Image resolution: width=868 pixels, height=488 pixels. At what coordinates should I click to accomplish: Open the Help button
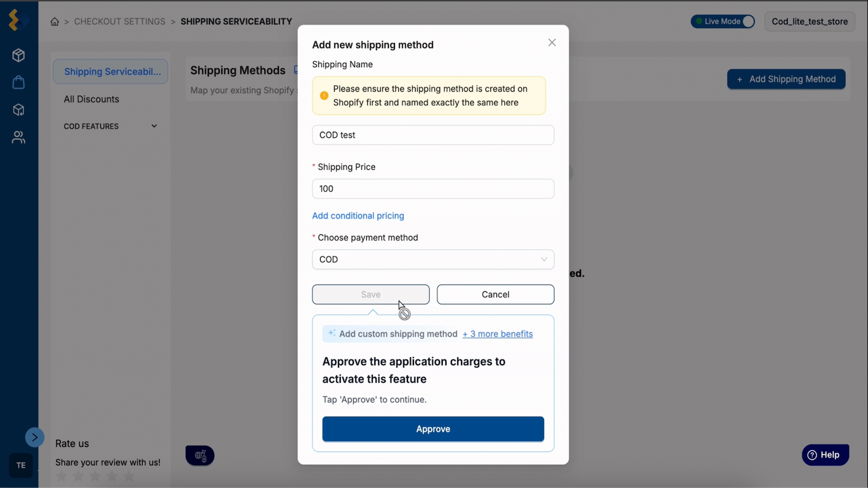point(825,455)
